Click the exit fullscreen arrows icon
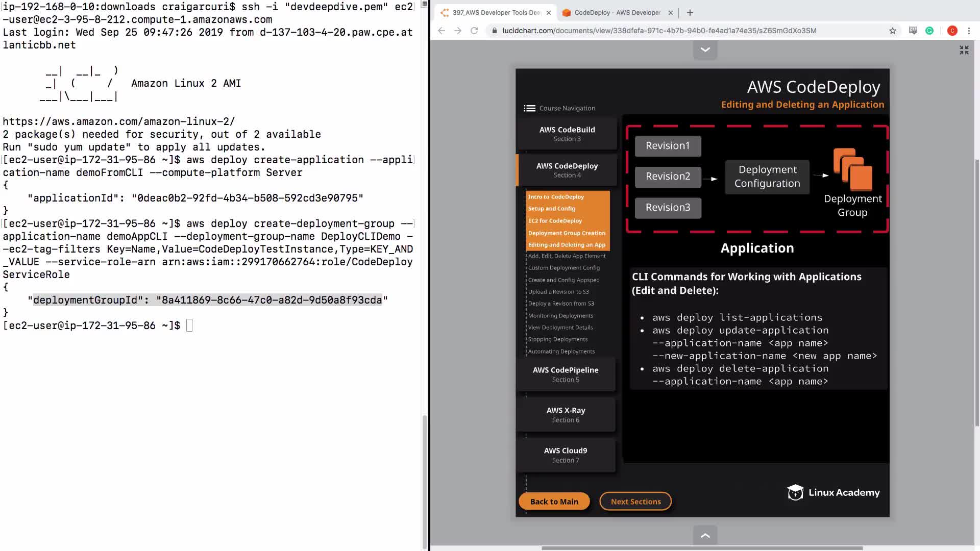The width and height of the screenshot is (980, 551). [964, 50]
